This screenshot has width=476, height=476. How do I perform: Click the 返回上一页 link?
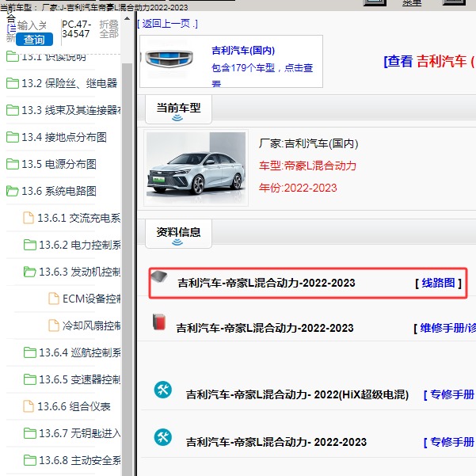(167, 24)
